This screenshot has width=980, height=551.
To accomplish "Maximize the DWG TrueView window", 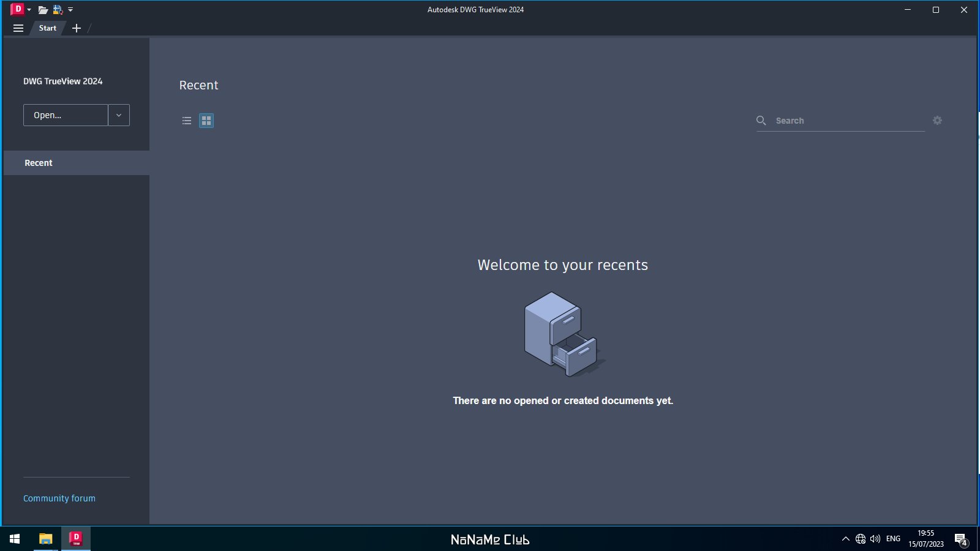I will pos(936,10).
